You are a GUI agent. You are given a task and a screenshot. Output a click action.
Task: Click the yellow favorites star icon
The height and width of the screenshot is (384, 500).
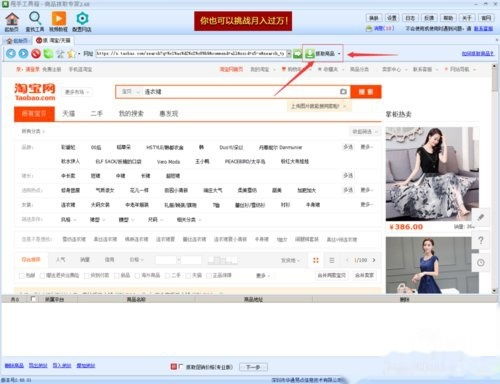(71, 53)
